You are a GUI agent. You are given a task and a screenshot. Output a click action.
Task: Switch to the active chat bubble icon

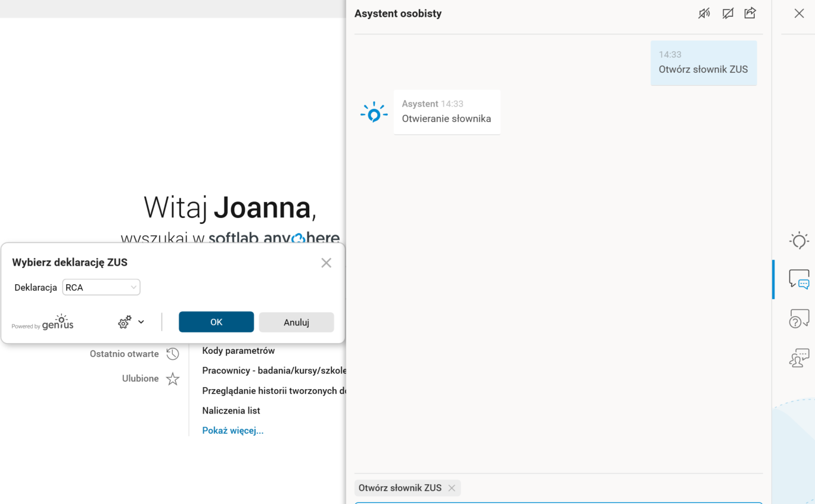798,278
